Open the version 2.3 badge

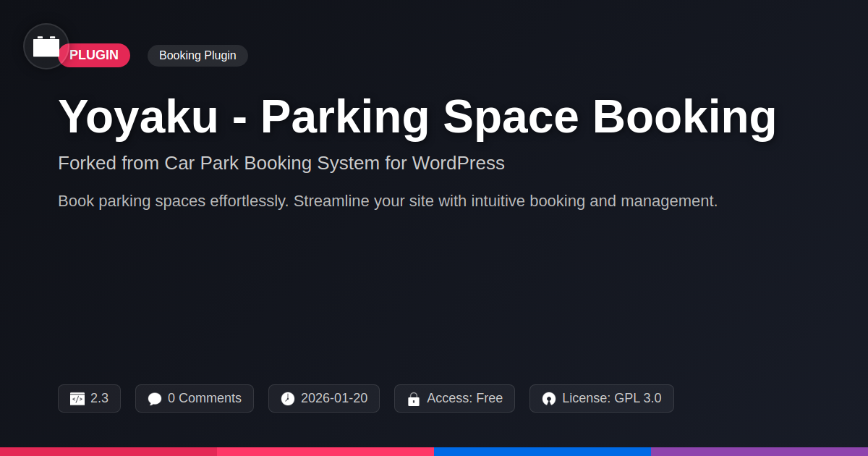tap(89, 399)
